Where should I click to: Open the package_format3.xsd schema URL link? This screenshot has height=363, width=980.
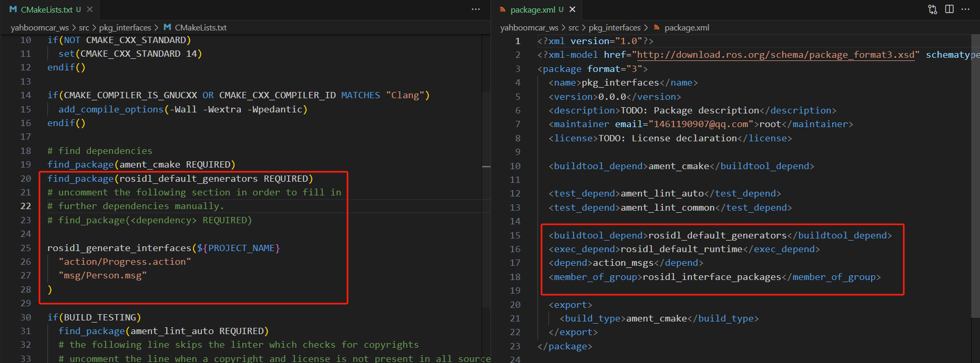[775, 55]
